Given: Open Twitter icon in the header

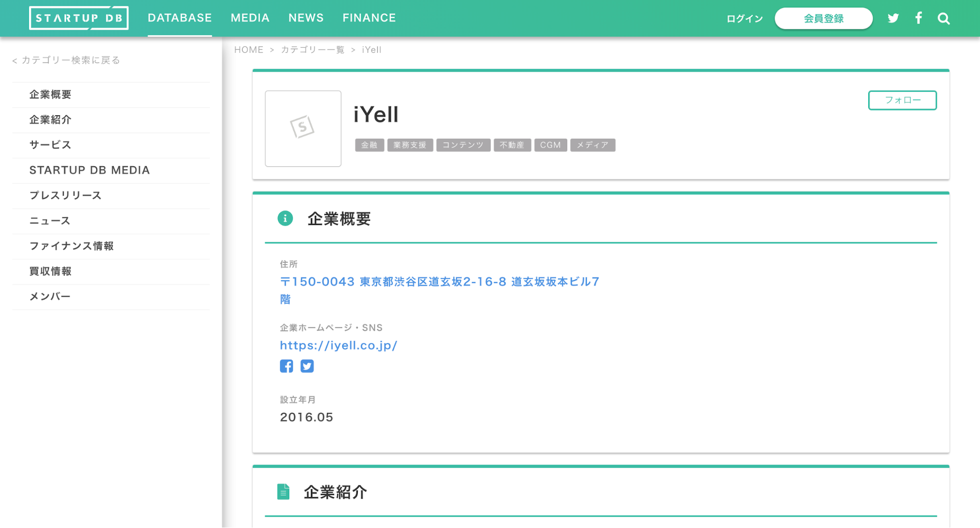Looking at the screenshot, I should [893, 18].
